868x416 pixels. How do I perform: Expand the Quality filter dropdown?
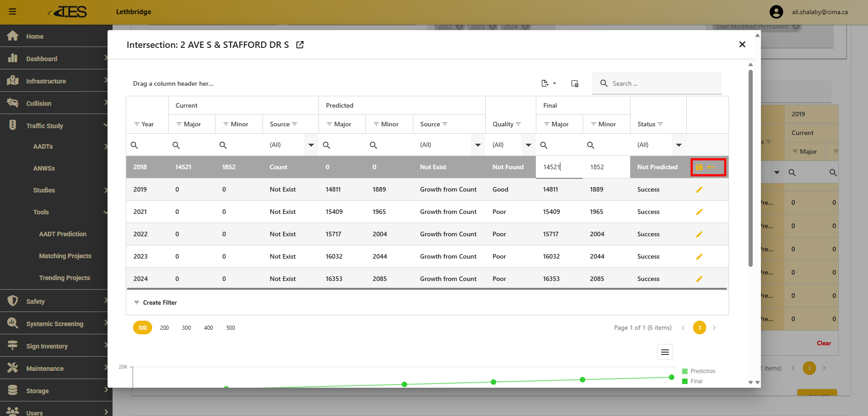pos(528,145)
